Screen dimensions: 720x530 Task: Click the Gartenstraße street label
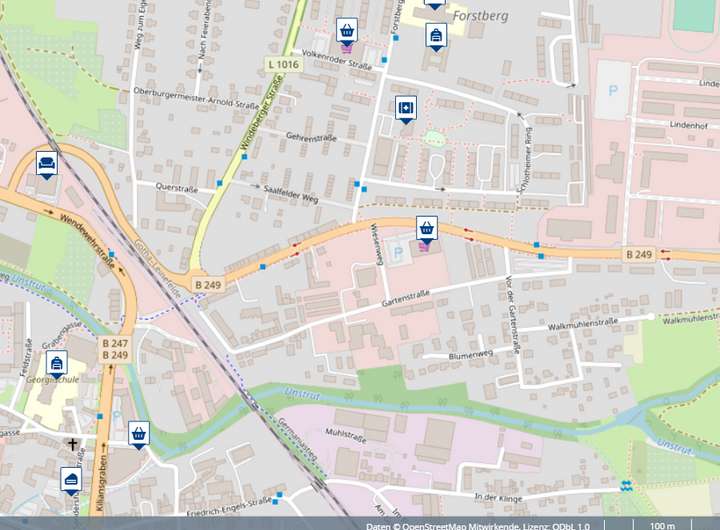tap(406, 298)
